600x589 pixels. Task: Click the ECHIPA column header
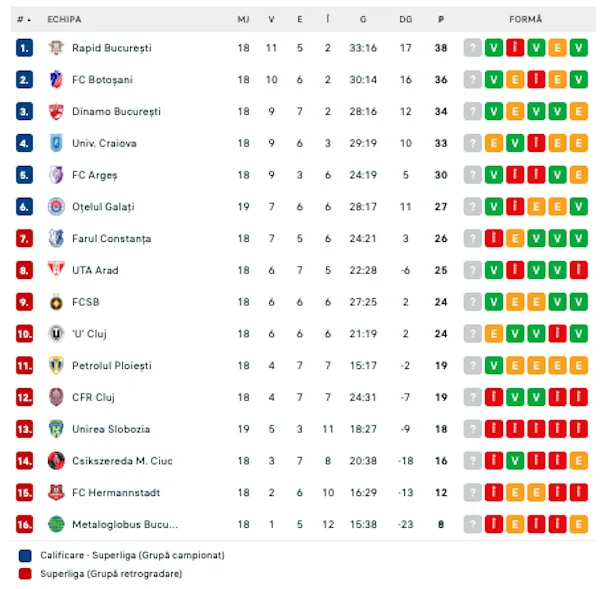pos(64,19)
